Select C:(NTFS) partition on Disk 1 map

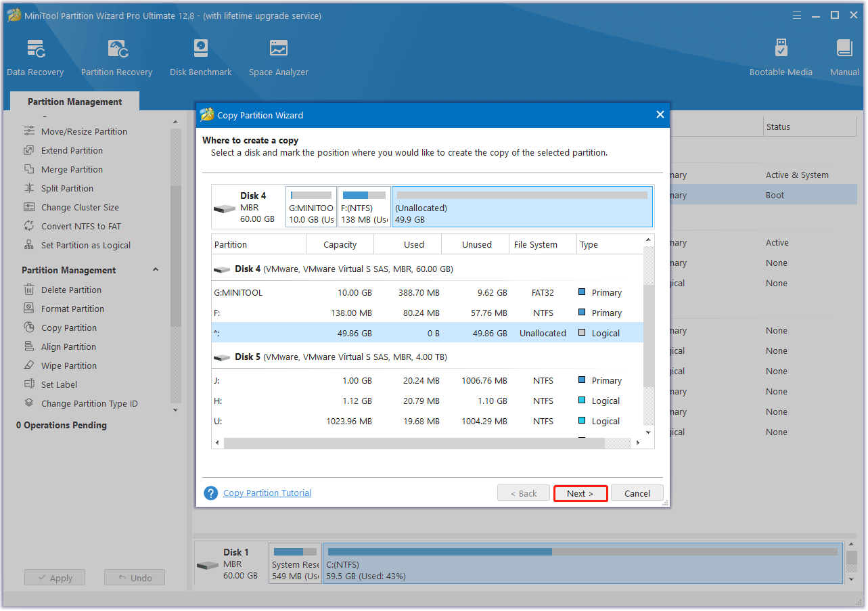pos(583,564)
